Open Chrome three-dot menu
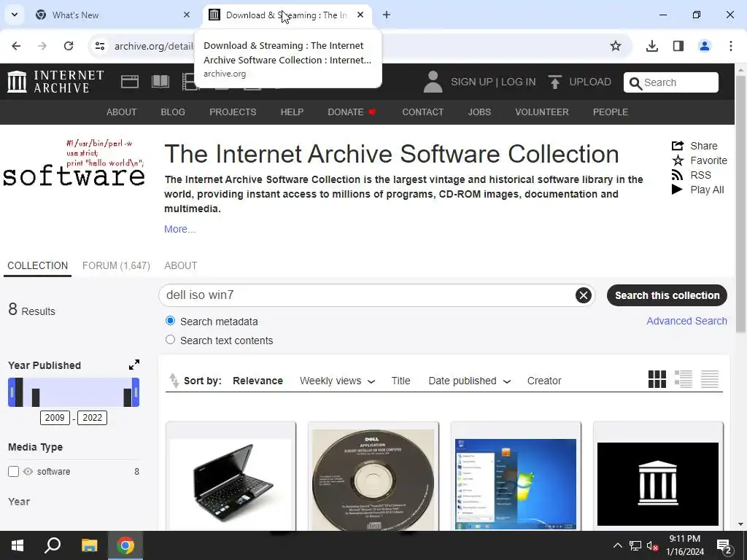 pos(731,46)
